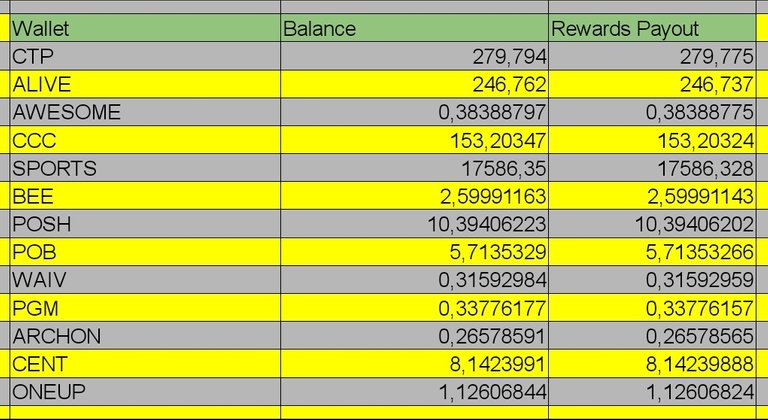Select rewards payout cell 0,26578565
768x420 pixels.
(652, 336)
